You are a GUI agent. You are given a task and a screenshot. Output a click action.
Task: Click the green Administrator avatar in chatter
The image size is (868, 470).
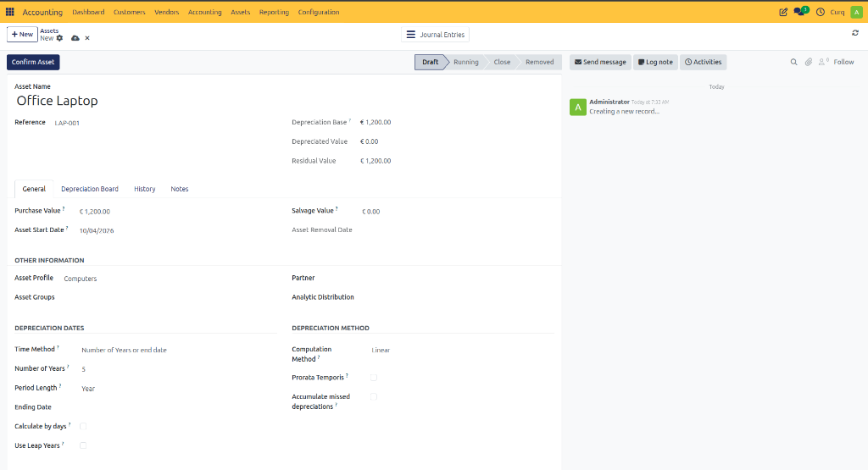578,107
